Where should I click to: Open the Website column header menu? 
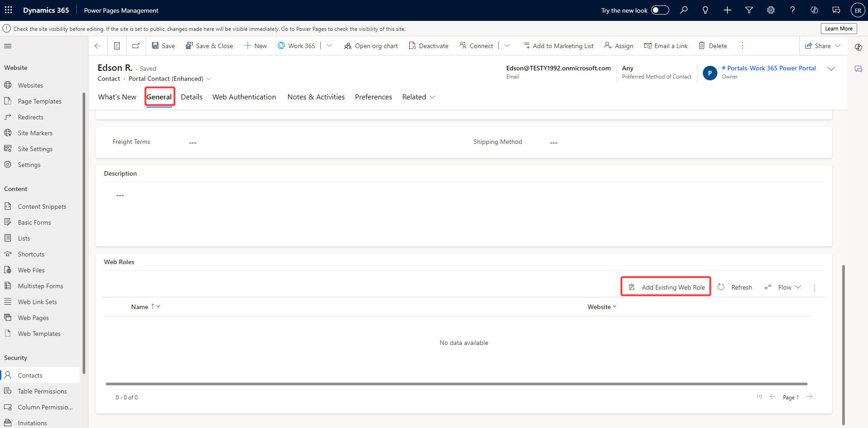pos(602,307)
